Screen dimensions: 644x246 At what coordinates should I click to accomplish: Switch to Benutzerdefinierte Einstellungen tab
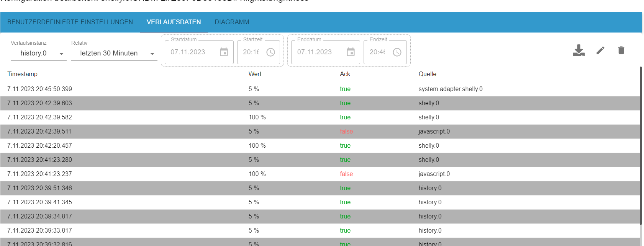[70, 22]
